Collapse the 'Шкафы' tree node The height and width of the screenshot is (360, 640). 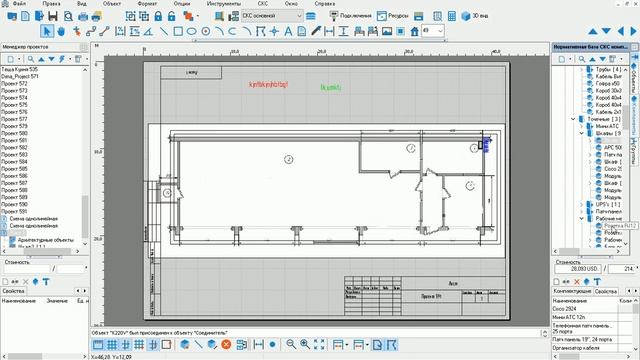pyautogui.click(x=582, y=133)
